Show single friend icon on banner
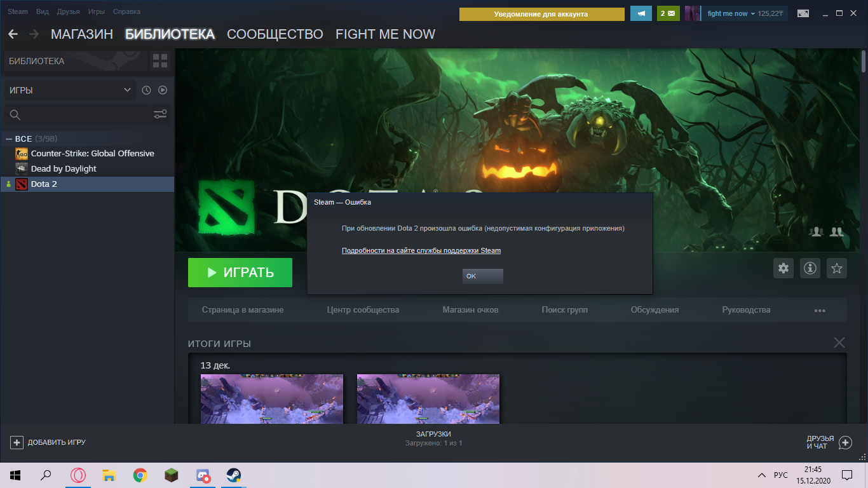Viewport: 868px width, 488px height. [817, 232]
